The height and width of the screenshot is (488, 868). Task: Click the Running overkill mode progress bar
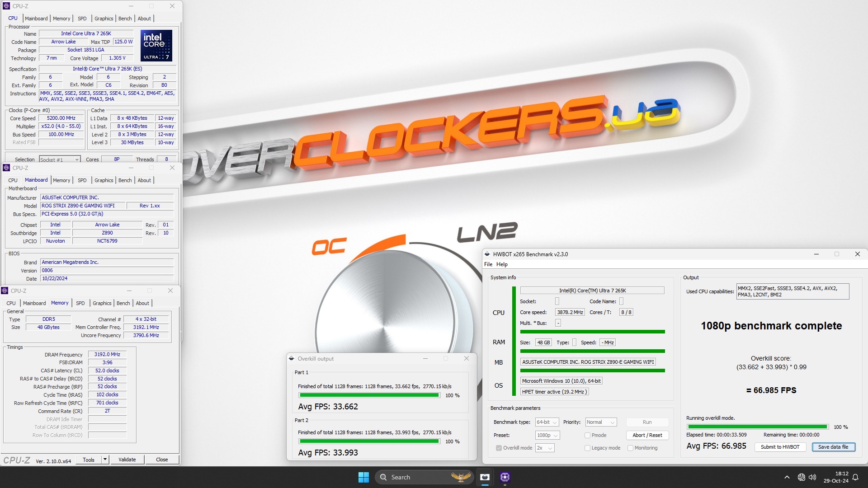[x=757, y=427]
